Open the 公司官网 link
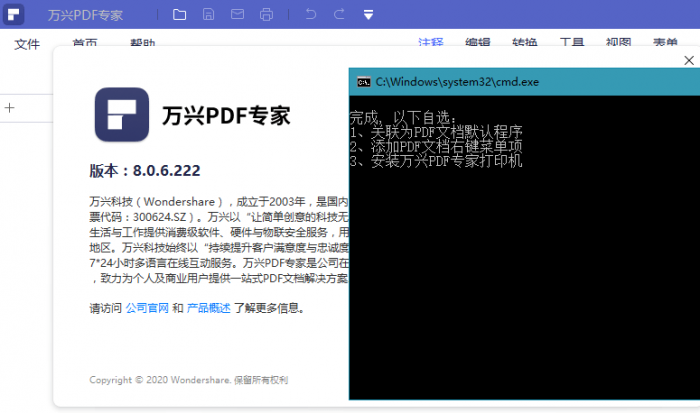 [x=146, y=308]
